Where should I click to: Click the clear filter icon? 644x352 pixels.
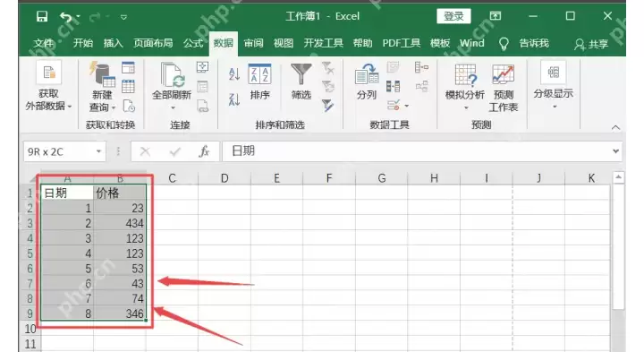pos(327,68)
